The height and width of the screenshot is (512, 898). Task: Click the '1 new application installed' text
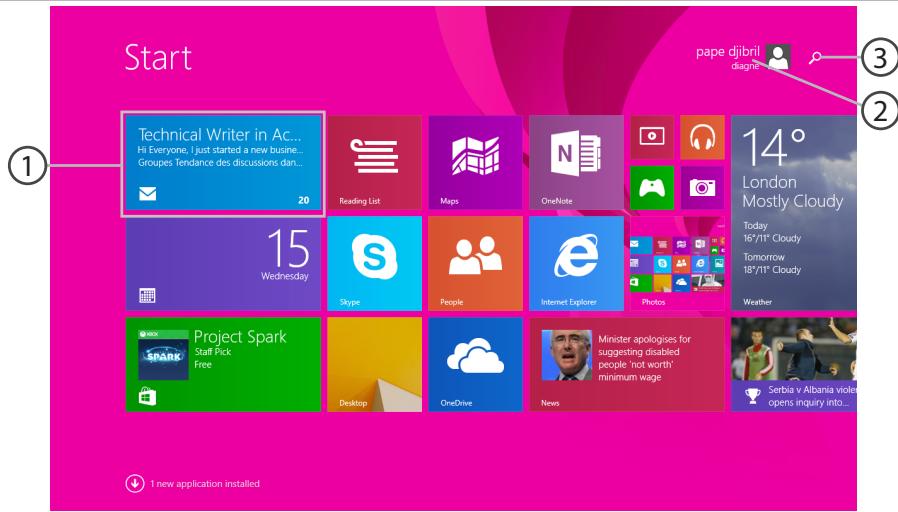point(205,484)
